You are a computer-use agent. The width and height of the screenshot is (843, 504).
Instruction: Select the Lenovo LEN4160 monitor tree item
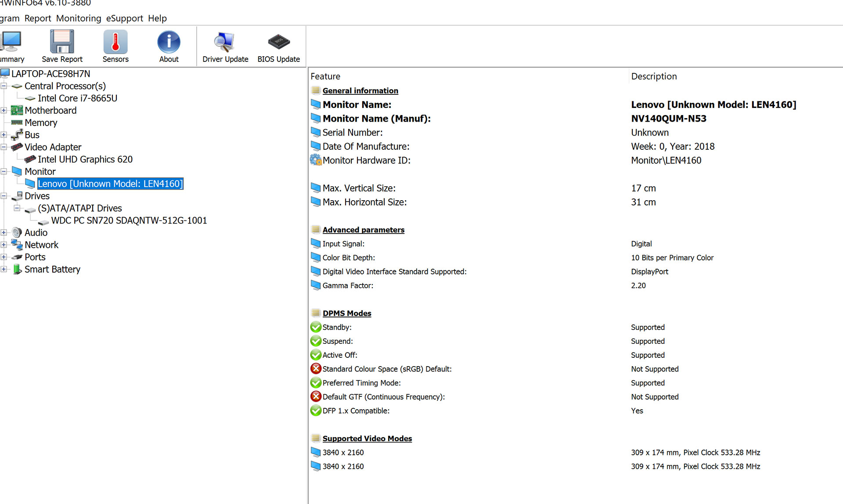coord(110,184)
